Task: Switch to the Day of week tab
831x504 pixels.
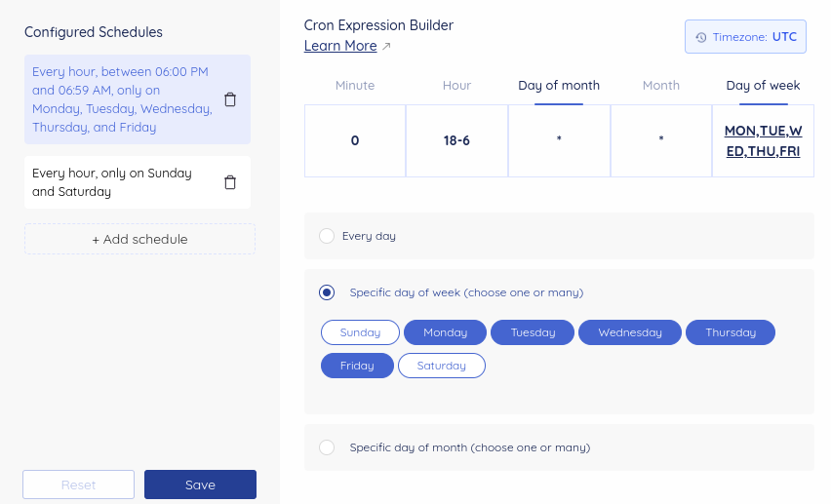Action: coord(763,86)
